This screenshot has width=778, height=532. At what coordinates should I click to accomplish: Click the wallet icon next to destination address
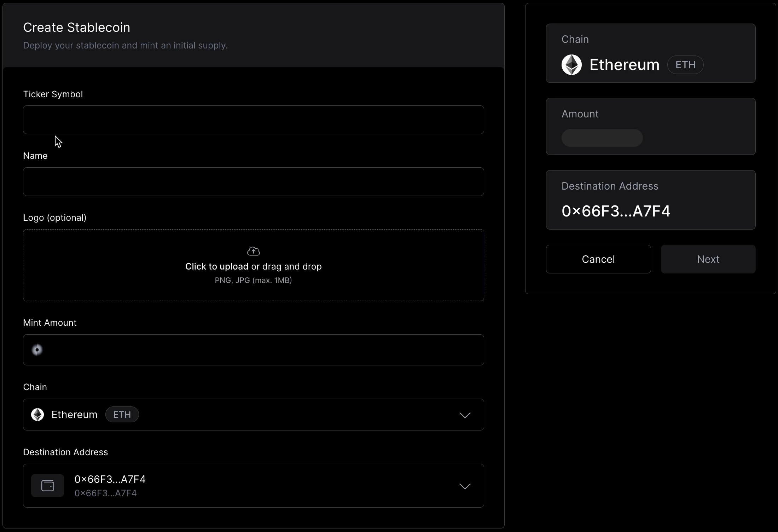[47, 485]
